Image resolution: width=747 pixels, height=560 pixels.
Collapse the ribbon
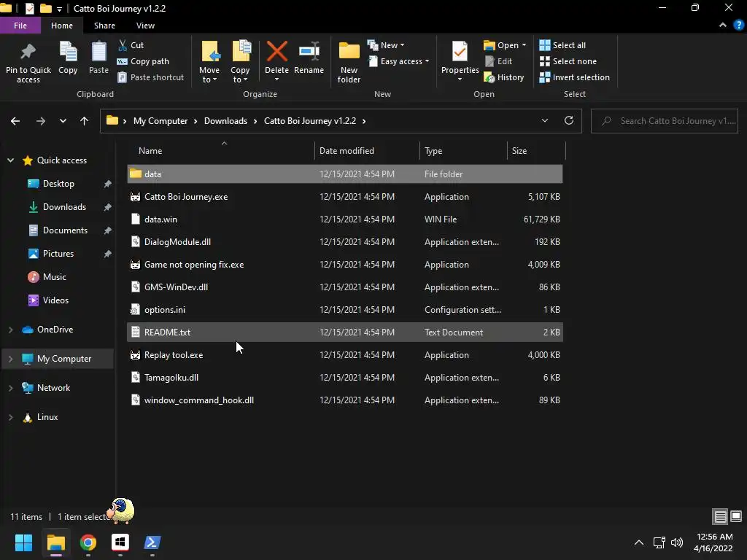[723, 26]
